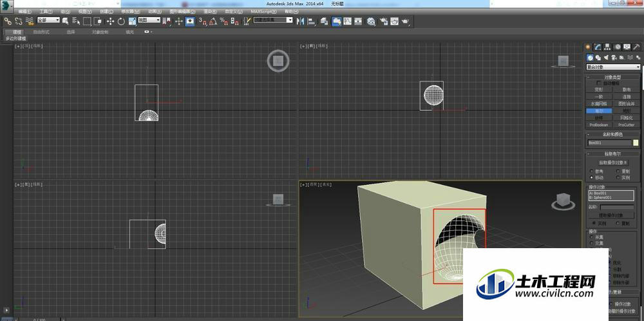Screen dimensions: 644x321
Task: Activate the Select and Move tool
Action: pyautogui.click(x=111, y=21)
